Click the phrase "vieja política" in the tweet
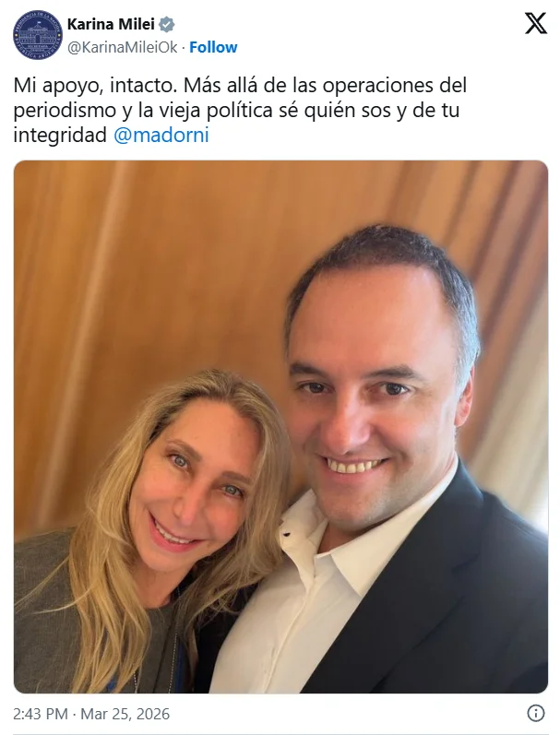The width and height of the screenshot is (560, 735). click(221, 111)
